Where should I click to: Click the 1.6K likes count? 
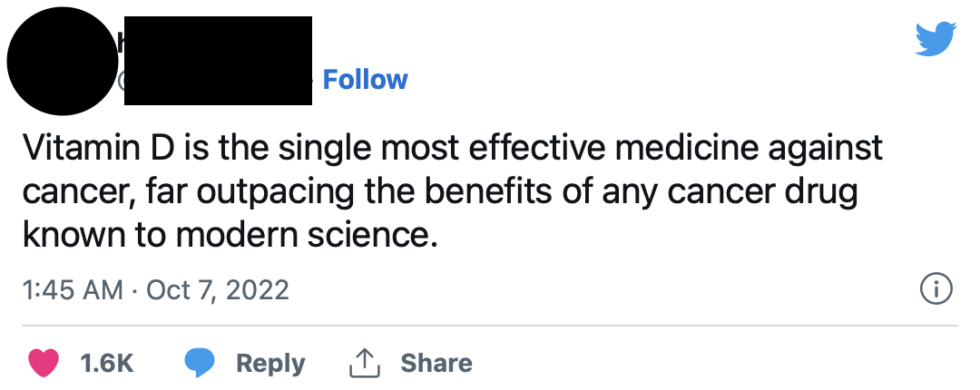coord(107,363)
